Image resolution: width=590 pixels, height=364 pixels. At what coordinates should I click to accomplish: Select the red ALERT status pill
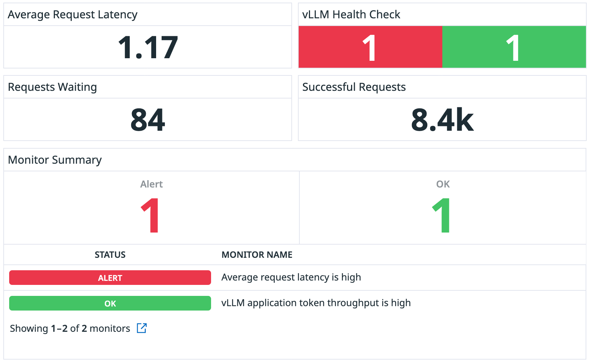[x=110, y=278]
